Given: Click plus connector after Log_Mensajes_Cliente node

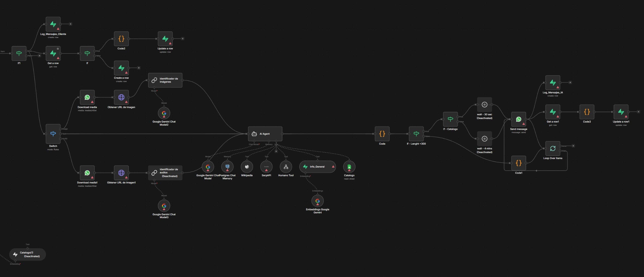Looking at the screenshot, I should pos(70,24).
